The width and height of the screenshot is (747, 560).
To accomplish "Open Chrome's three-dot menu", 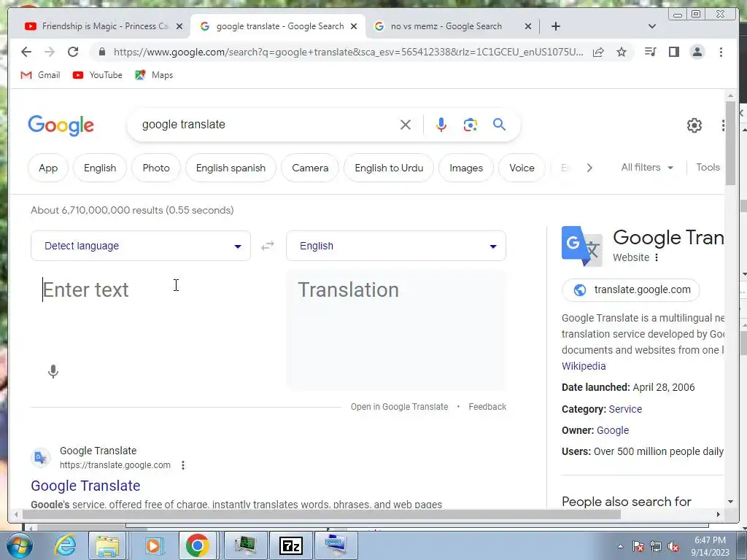I will pyautogui.click(x=721, y=52).
